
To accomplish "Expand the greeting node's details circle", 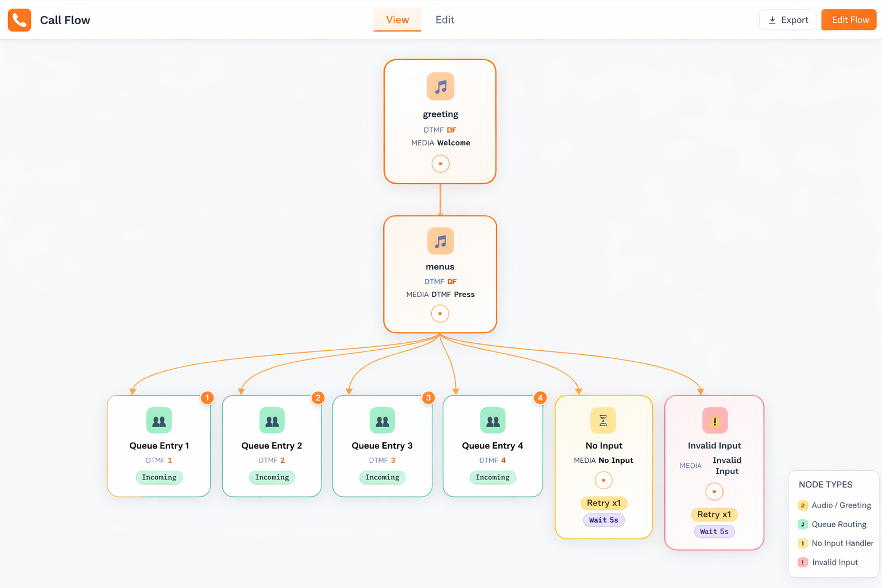I will (440, 164).
